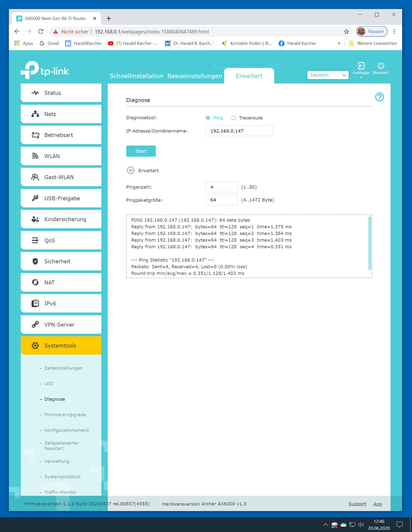The height and width of the screenshot is (532, 412).
Task: Open the Gmail bookmark
Action: click(x=49, y=43)
